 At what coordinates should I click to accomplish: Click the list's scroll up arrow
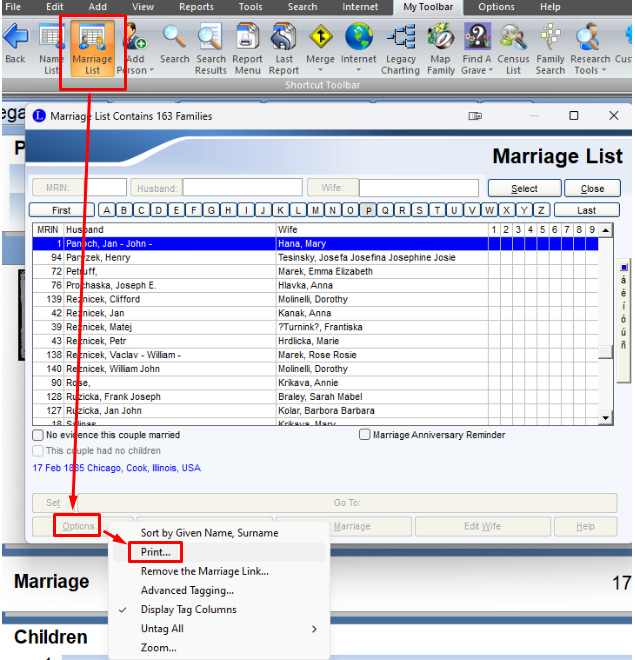pos(606,230)
